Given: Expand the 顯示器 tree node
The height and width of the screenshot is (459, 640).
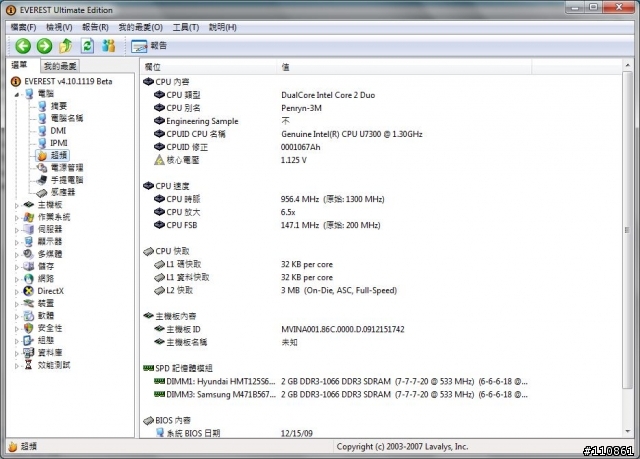Looking at the screenshot, I should tap(17, 242).
